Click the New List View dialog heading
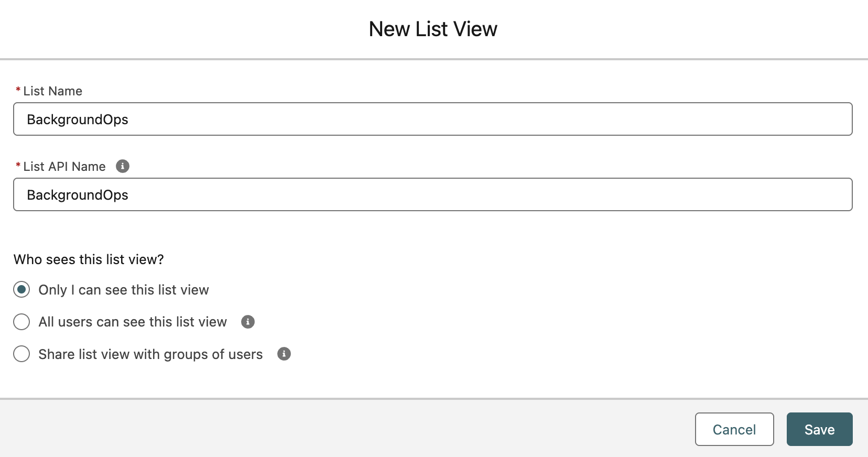868x457 pixels. point(433,29)
